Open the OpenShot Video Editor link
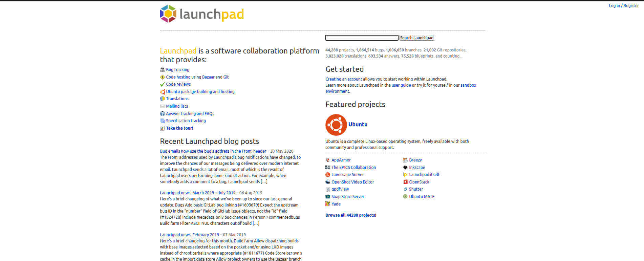 (x=352, y=182)
